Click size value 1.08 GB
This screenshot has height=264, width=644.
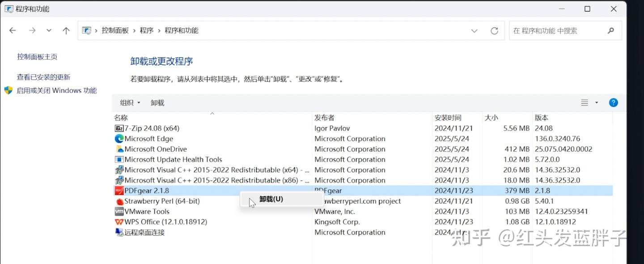pyautogui.click(x=517, y=221)
